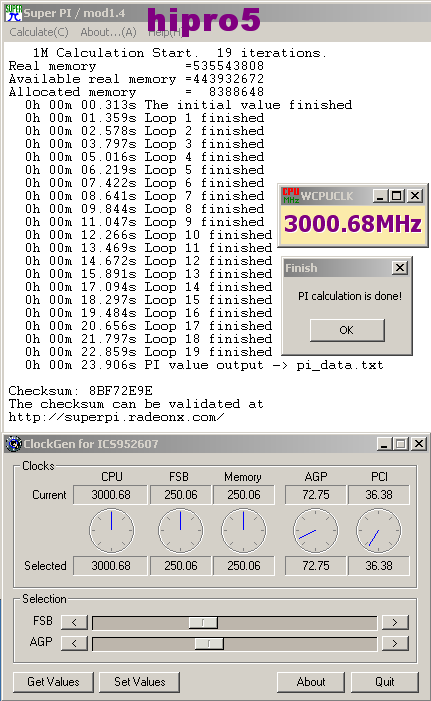Screen dimensions: 431x701
Task: Click the Selected PCI 36.38 field
Action: [379, 566]
